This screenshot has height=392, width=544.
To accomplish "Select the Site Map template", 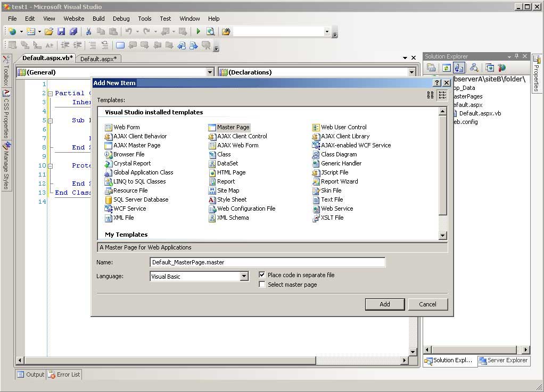I will (224, 190).
